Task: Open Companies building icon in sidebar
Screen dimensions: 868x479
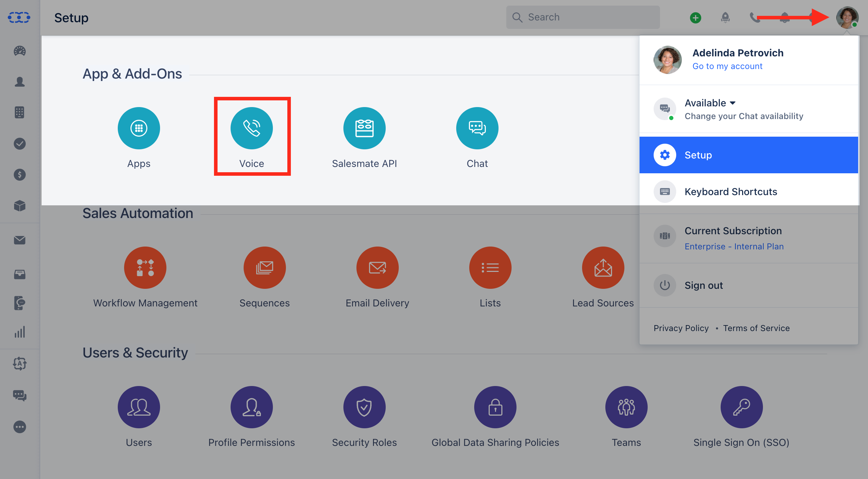Action: 20,113
